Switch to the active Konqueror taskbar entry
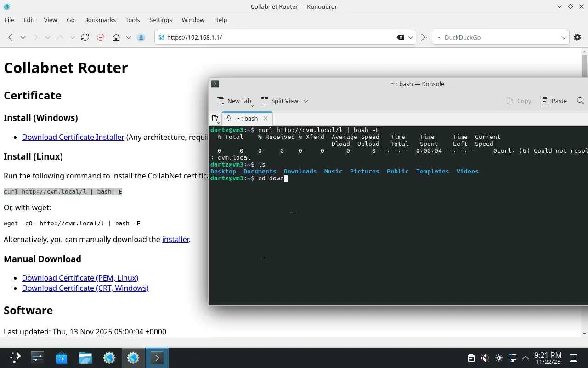This screenshot has width=588, height=368. coord(133,357)
